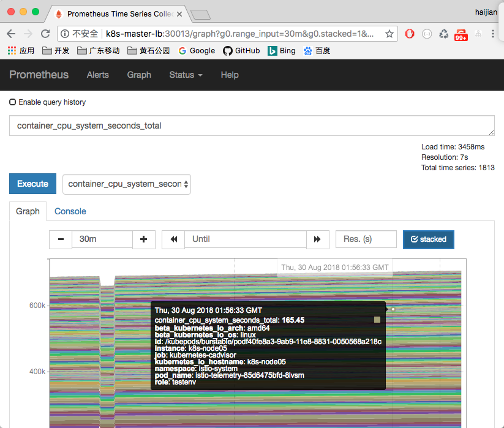Screen dimensions: 504x428
Task: Open the red Opera-style extension icon
Action: (410, 34)
